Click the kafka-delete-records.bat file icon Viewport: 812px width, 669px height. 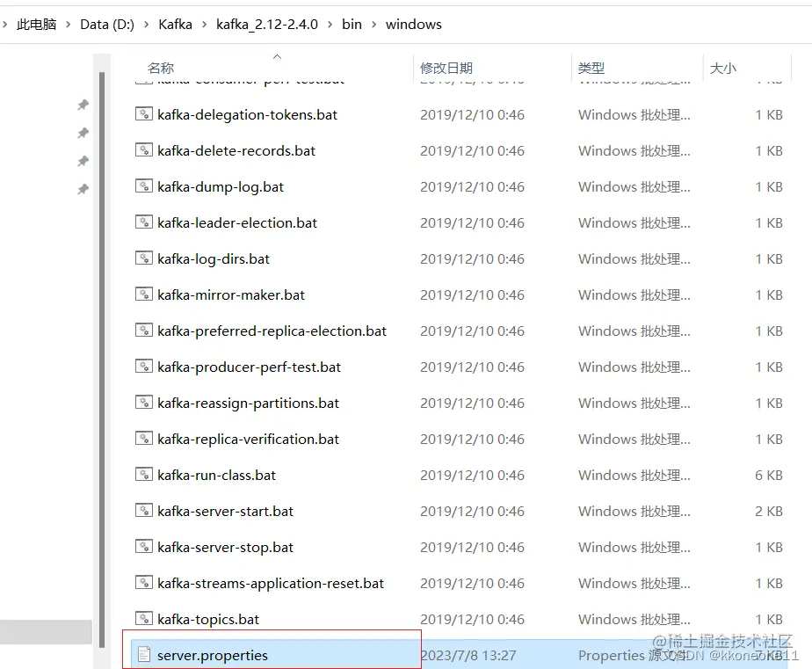[144, 149]
